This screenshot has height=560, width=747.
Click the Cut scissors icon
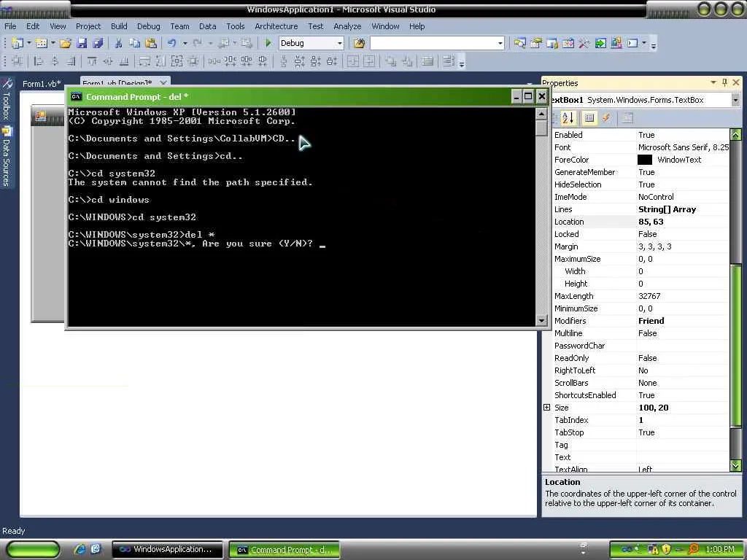(x=118, y=43)
